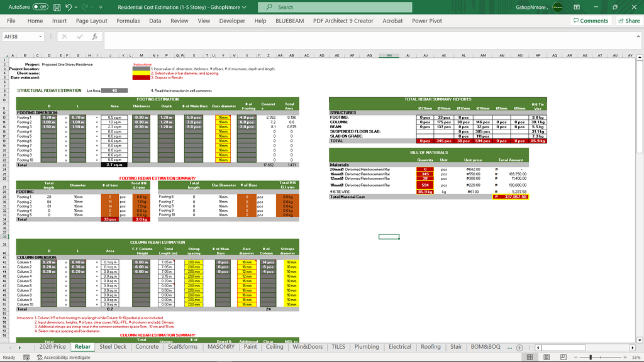Click Accessibility: Investigate status
Image resolution: width=644 pixels, height=362 pixels.
64,358
